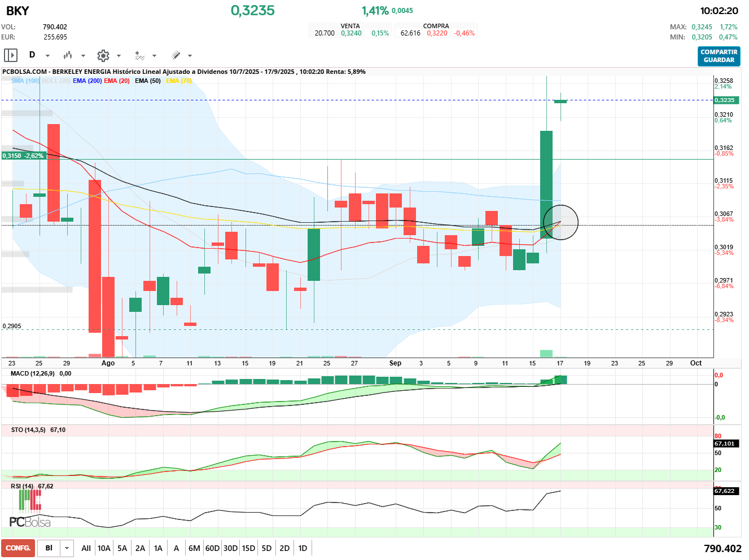This screenshot has height=560, width=749.
Task: Select the 5A time range
Action: [122, 548]
